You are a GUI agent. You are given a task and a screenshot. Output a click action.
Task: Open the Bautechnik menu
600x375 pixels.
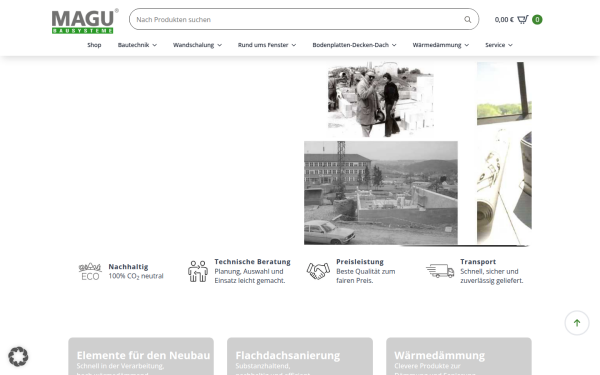pos(133,45)
